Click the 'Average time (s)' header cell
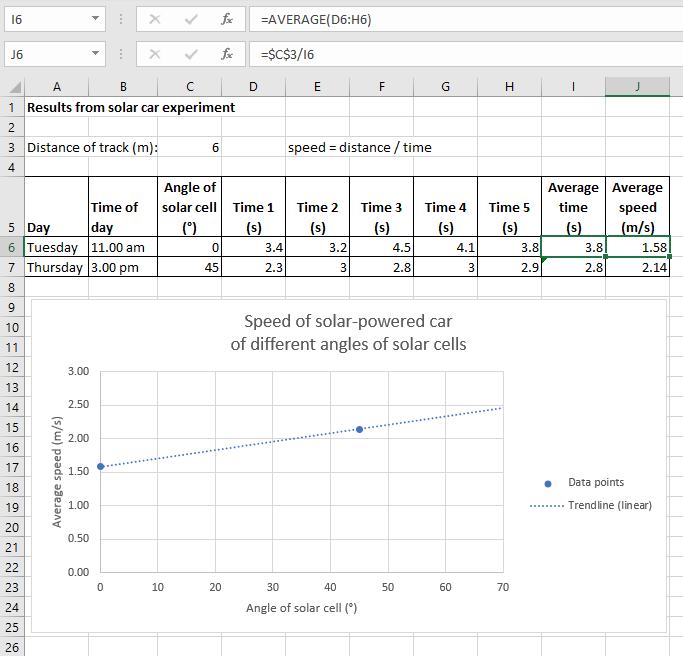 (x=574, y=207)
